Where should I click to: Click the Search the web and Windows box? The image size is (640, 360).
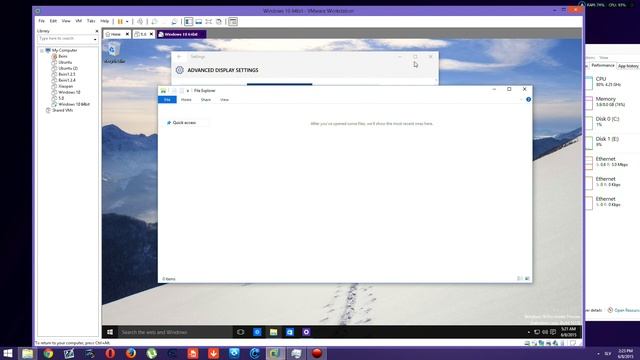(x=175, y=332)
